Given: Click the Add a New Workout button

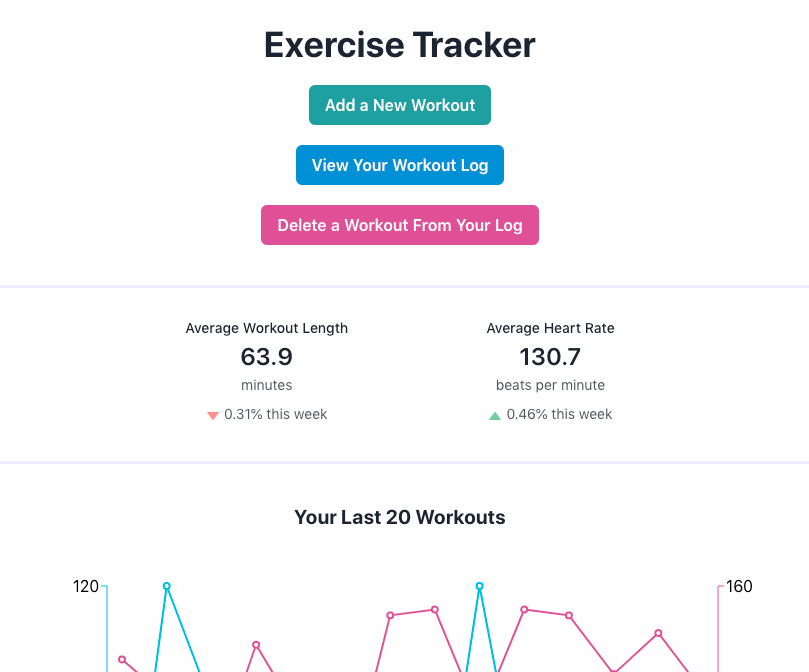Looking at the screenshot, I should point(399,104).
